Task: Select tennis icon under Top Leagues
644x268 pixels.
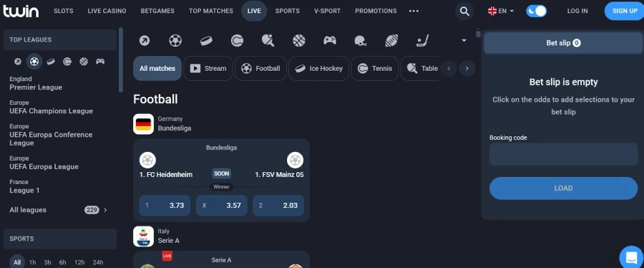Action: click(x=67, y=62)
